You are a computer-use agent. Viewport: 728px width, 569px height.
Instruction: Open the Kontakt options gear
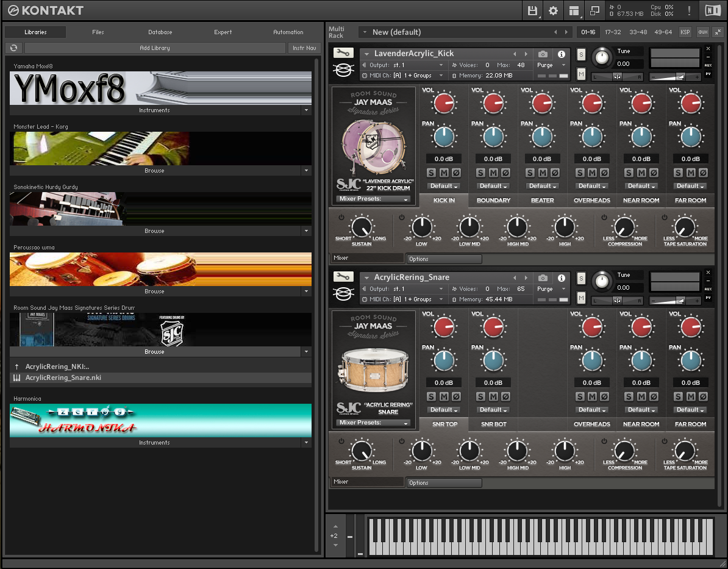[553, 11]
